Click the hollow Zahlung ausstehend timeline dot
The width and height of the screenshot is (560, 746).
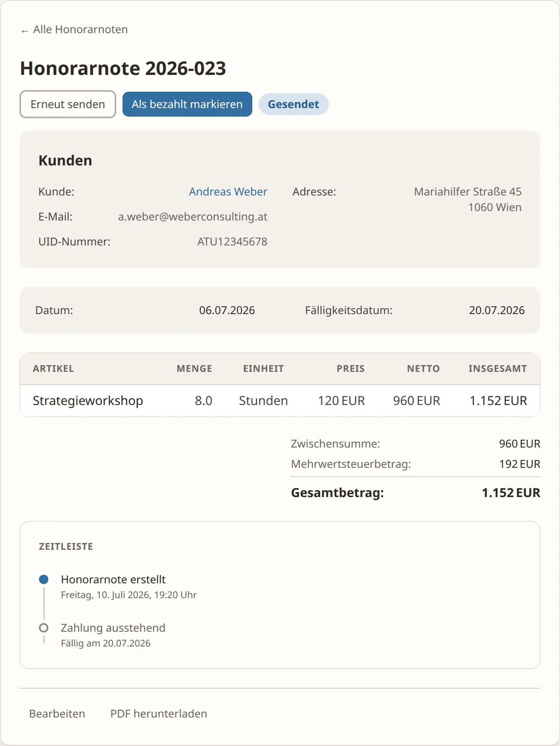pos(44,628)
